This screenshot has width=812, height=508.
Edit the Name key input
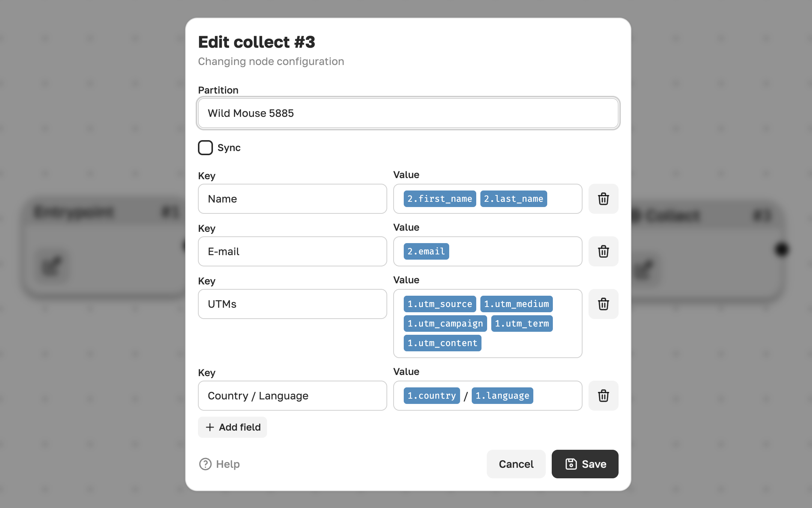tap(293, 199)
